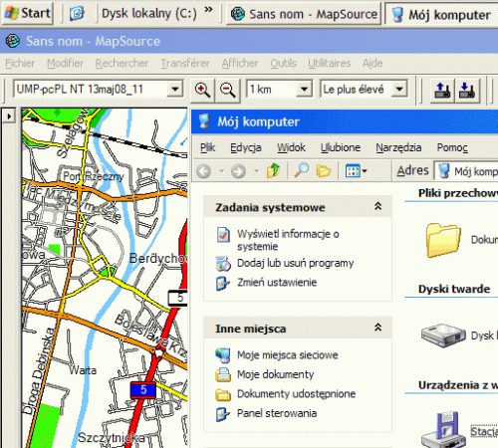Click the Folders icon in Explorer toolbar
This screenshot has width=498, height=448.
[x=324, y=171]
